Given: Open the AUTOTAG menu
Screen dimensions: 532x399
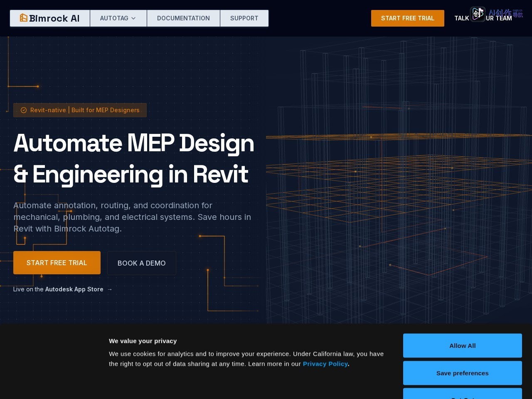Looking at the screenshot, I should [118, 18].
